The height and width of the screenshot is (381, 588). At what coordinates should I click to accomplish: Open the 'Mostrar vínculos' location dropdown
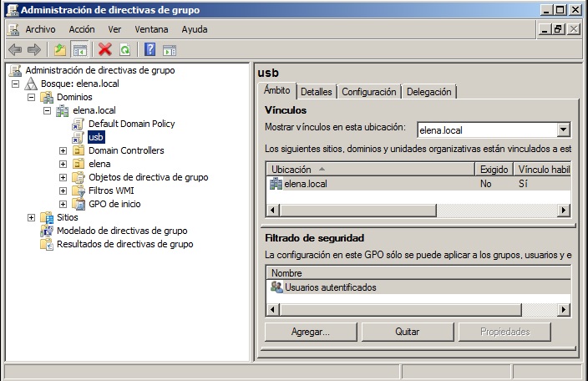pyautogui.click(x=563, y=130)
